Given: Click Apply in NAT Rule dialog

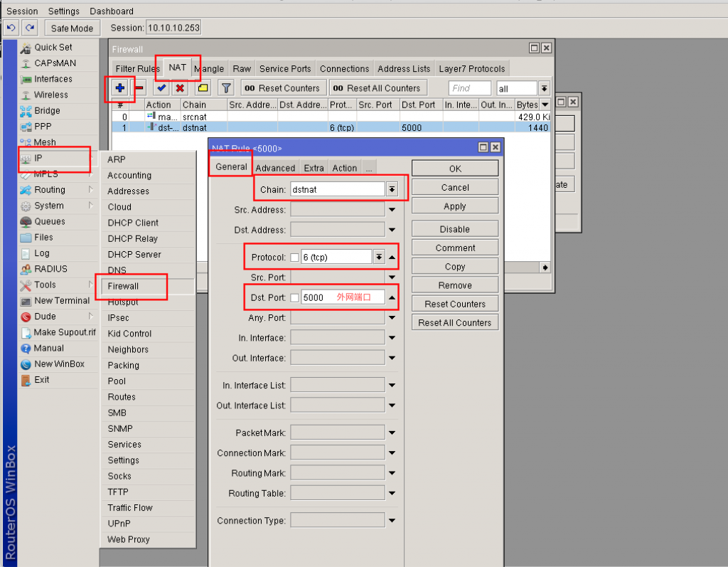Looking at the screenshot, I should pos(455,206).
